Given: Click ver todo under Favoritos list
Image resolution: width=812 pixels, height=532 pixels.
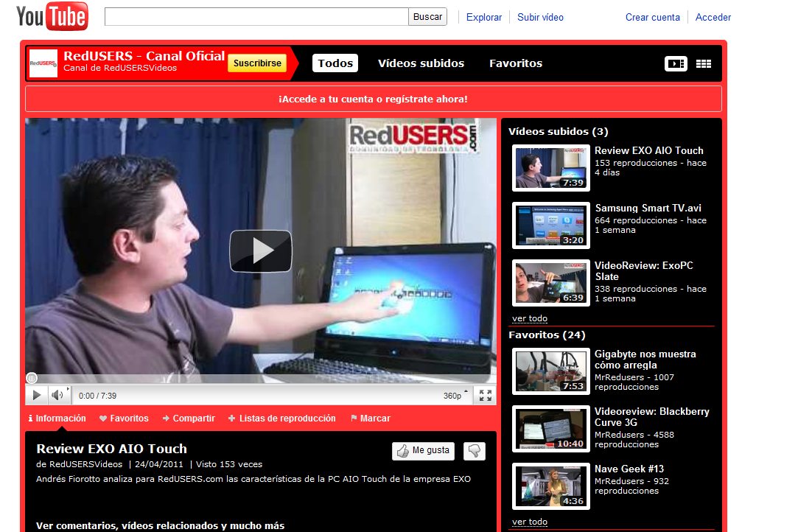Looking at the screenshot, I should 530,522.
